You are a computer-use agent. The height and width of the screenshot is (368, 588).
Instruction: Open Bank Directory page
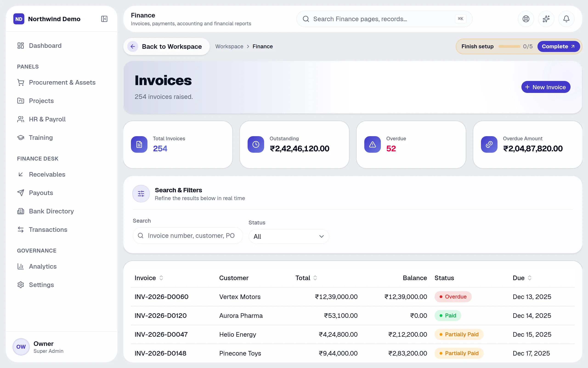tap(61, 211)
